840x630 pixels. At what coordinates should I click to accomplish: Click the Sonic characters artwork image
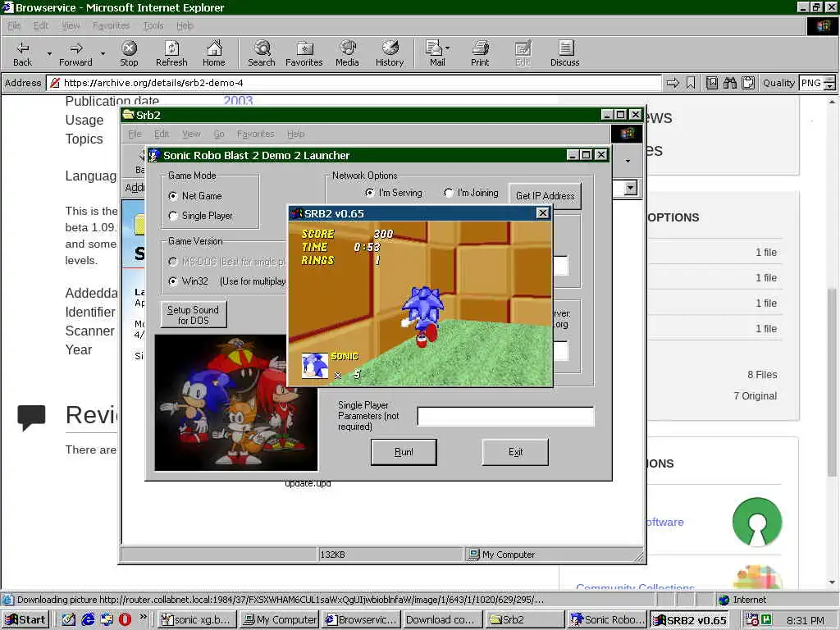click(x=235, y=403)
